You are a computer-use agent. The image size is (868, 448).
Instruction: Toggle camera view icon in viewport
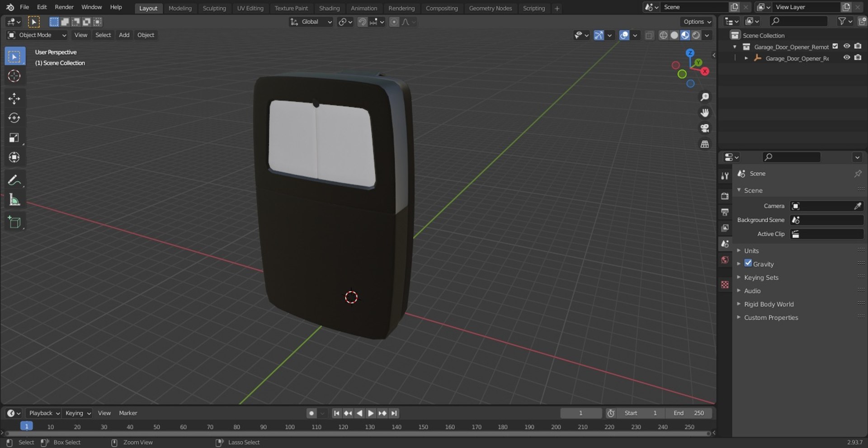(x=704, y=128)
